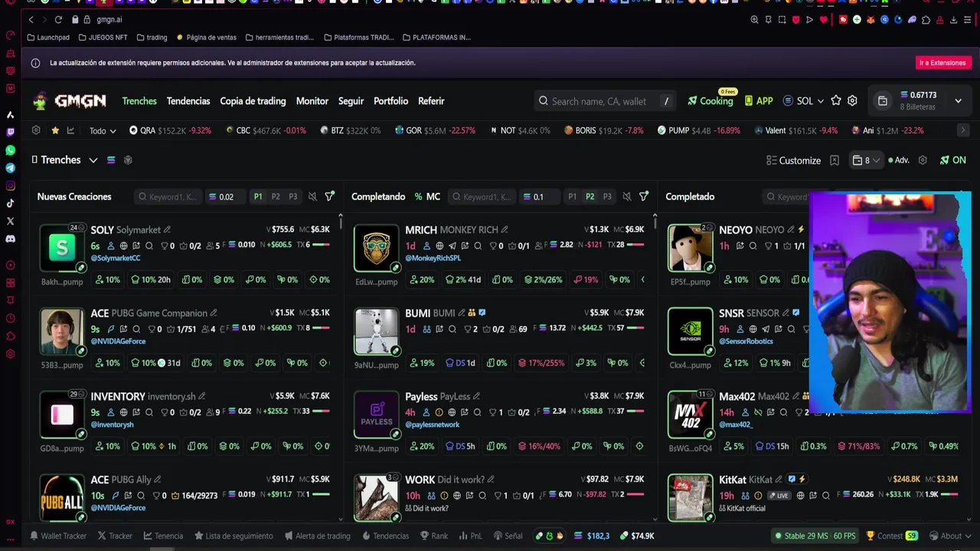
Task: Select P1 preset in Nuevas Creaciones
Action: 258,197
